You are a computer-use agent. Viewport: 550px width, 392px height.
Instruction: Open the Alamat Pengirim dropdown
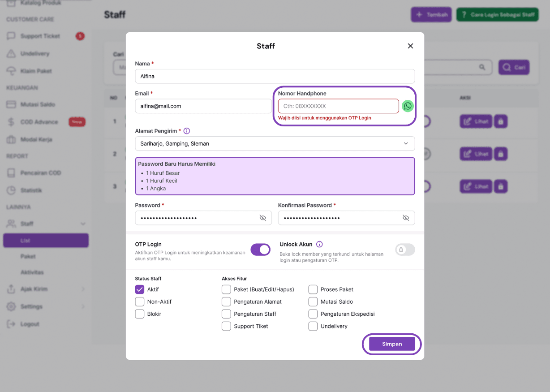tap(275, 144)
